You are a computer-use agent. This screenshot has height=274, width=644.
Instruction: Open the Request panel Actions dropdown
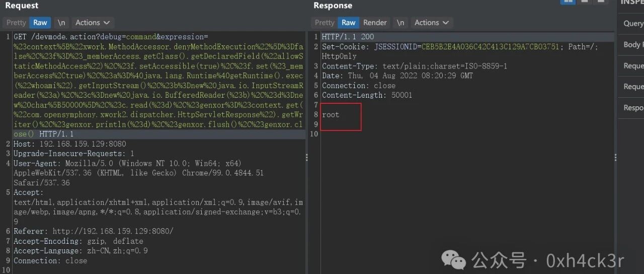point(93,23)
